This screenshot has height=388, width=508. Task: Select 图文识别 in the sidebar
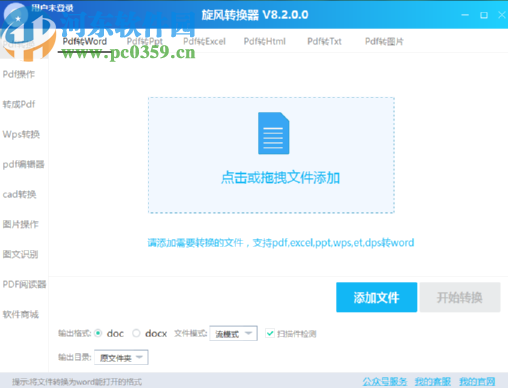click(20, 254)
